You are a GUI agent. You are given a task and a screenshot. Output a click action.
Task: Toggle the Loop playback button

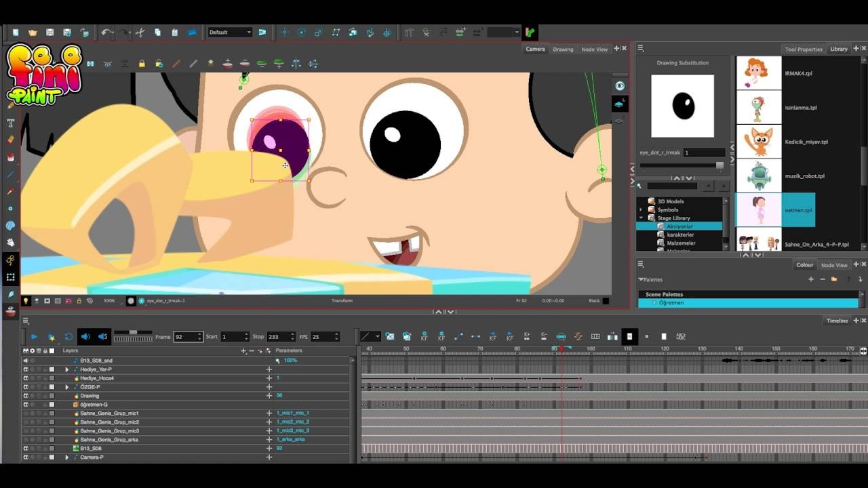click(68, 336)
